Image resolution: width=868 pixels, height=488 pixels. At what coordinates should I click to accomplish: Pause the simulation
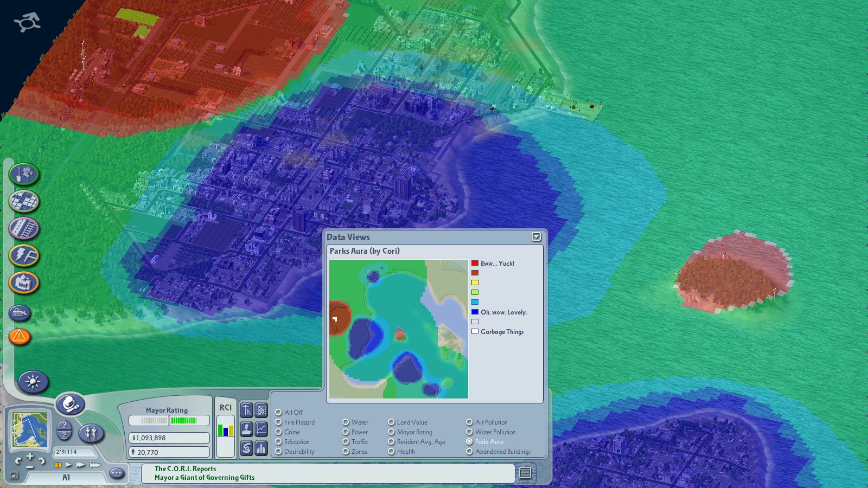point(58,465)
